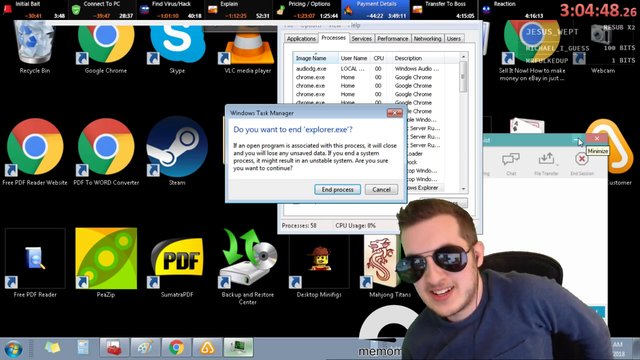Screen dimensions: 640x360
Task: Open Free PDF Reader desktop icon
Action: [x=35, y=263]
